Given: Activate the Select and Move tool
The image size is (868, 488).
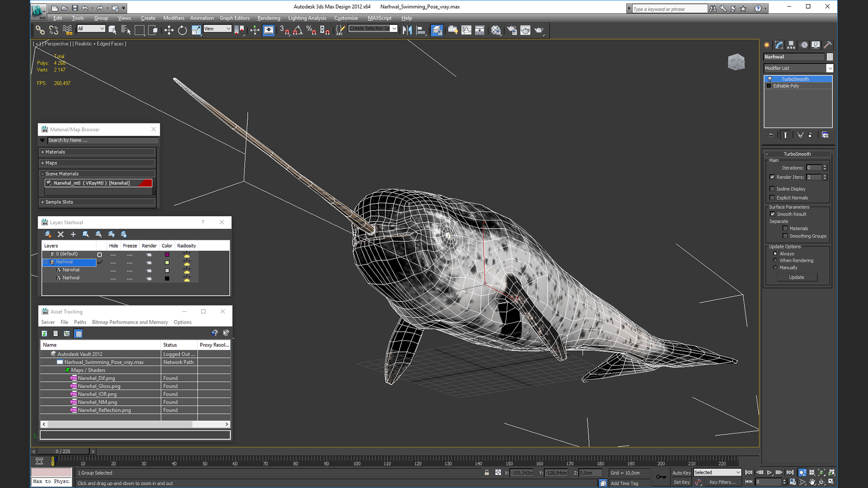Looking at the screenshot, I should tap(169, 30).
